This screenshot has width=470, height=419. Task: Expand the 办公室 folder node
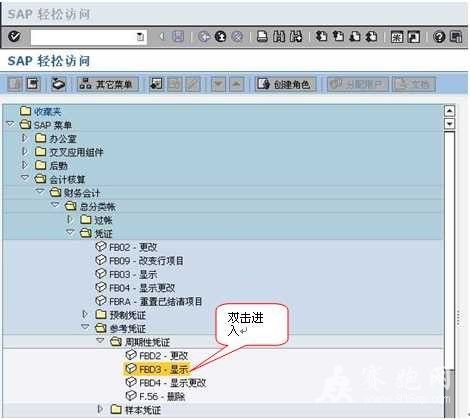coord(24,138)
